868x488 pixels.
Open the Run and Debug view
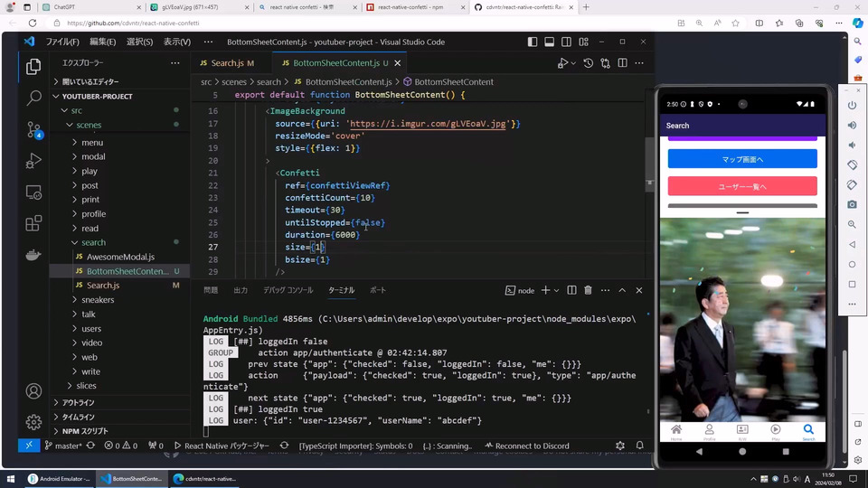click(x=33, y=161)
